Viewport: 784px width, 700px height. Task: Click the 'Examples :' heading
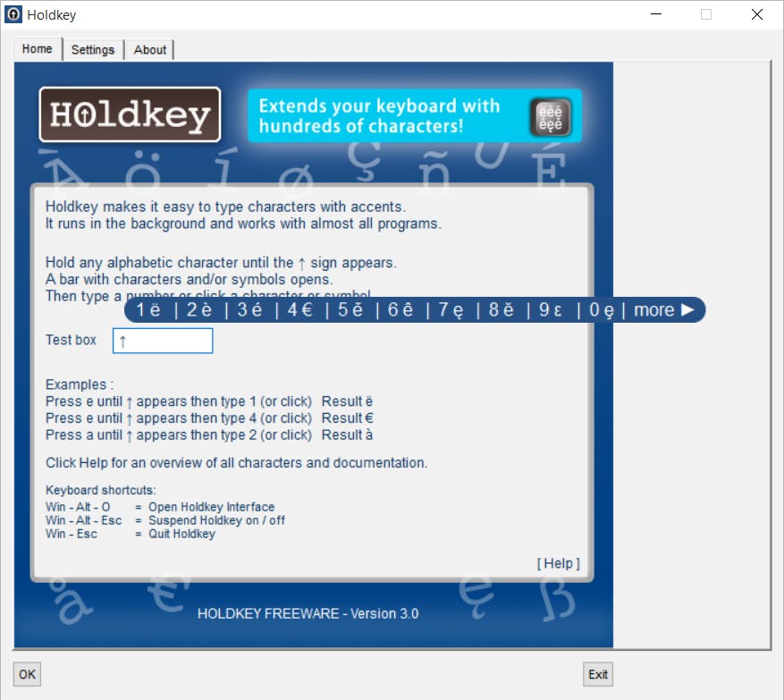tap(80, 384)
